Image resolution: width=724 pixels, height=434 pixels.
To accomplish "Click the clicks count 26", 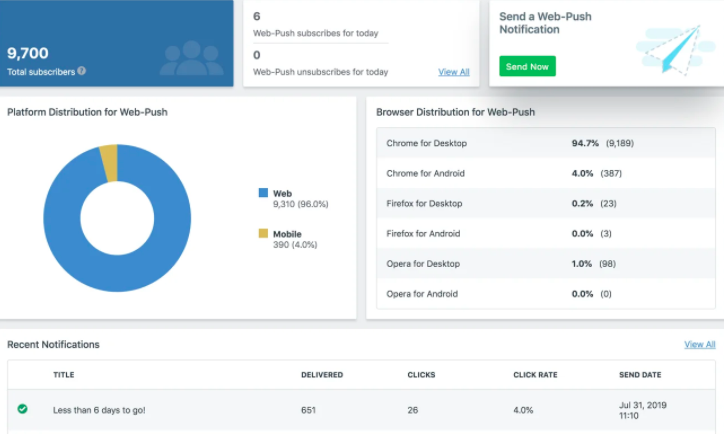I will pyautogui.click(x=412, y=410).
